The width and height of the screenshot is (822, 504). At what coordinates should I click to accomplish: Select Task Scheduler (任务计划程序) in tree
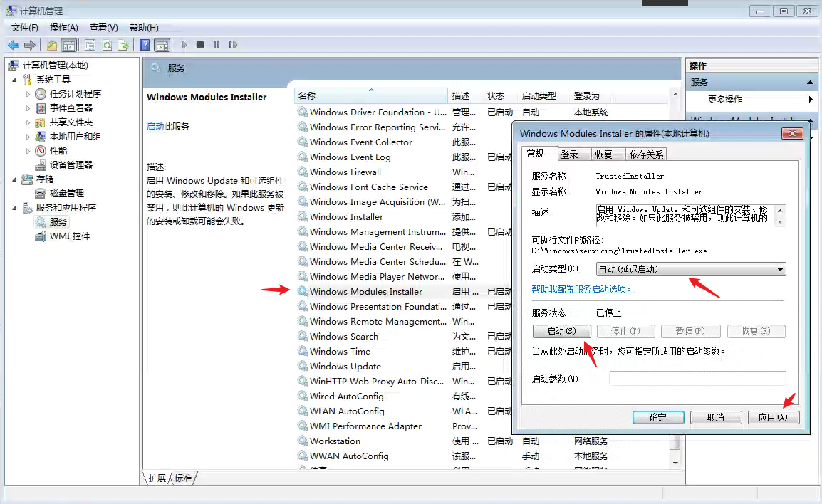pyautogui.click(x=75, y=94)
